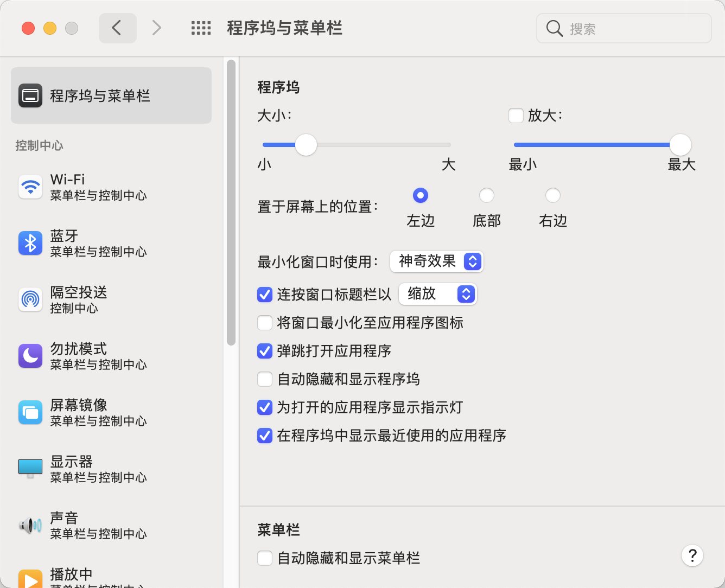The height and width of the screenshot is (588, 725).
Task: Open the Display (显示器) monitor icon
Action: pos(30,468)
